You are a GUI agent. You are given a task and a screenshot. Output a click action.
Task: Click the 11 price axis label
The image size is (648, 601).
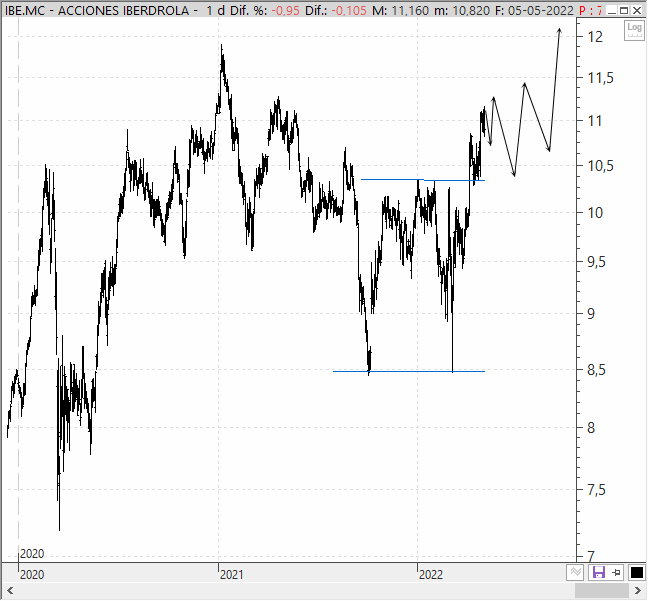click(x=595, y=121)
